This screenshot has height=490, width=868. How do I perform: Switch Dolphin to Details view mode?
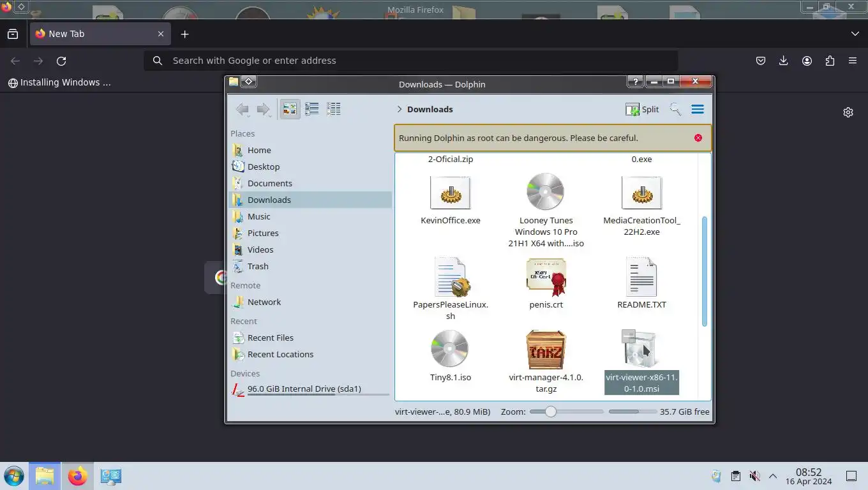[333, 109]
